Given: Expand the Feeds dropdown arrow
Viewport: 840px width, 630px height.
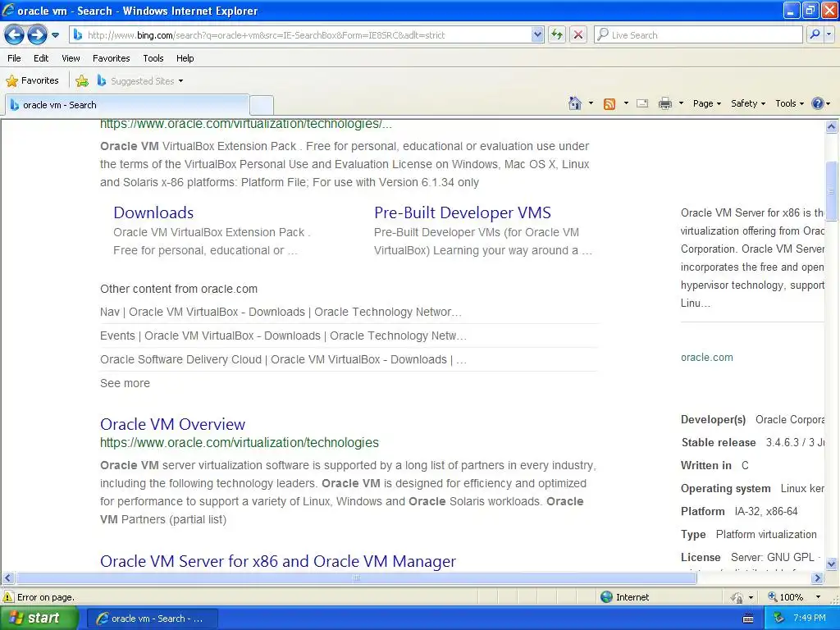Looking at the screenshot, I should pyautogui.click(x=626, y=103).
